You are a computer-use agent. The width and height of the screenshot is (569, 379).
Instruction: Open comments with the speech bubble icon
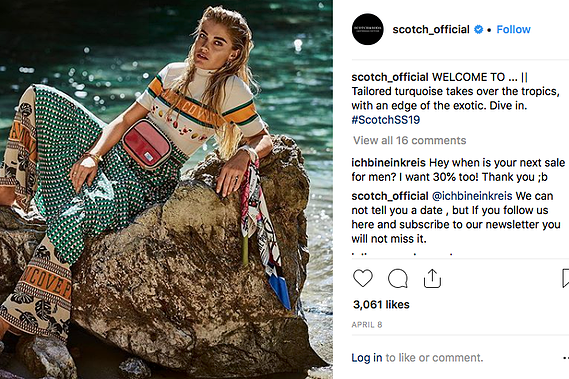tap(398, 279)
